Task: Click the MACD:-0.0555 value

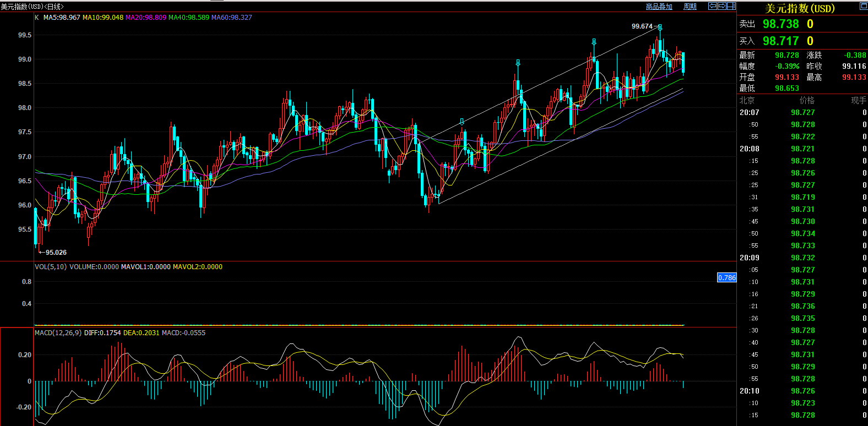Action: click(x=183, y=333)
